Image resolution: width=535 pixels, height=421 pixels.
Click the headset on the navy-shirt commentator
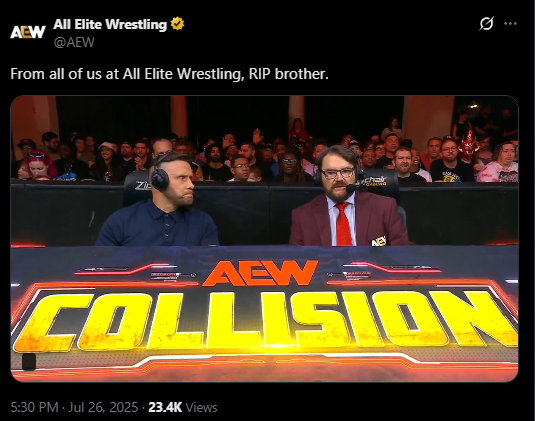(159, 174)
